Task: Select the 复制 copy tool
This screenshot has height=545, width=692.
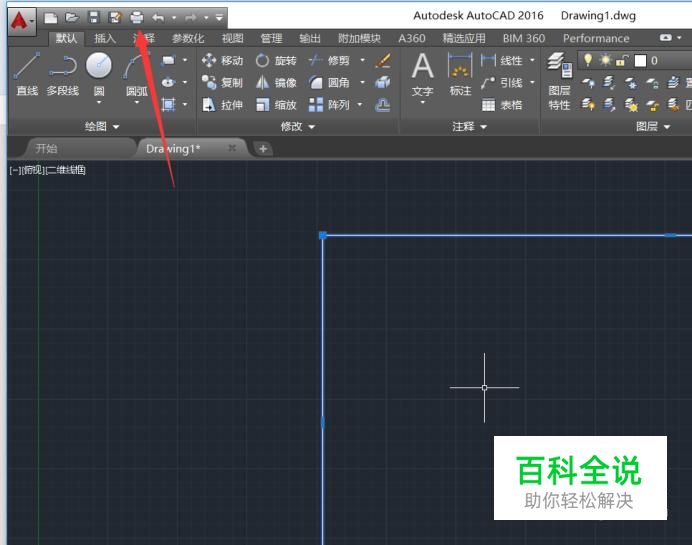Action: 222,83
